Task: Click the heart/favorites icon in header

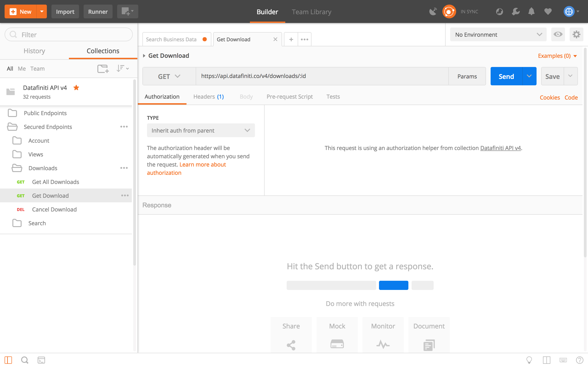Action: [x=548, y=11]
